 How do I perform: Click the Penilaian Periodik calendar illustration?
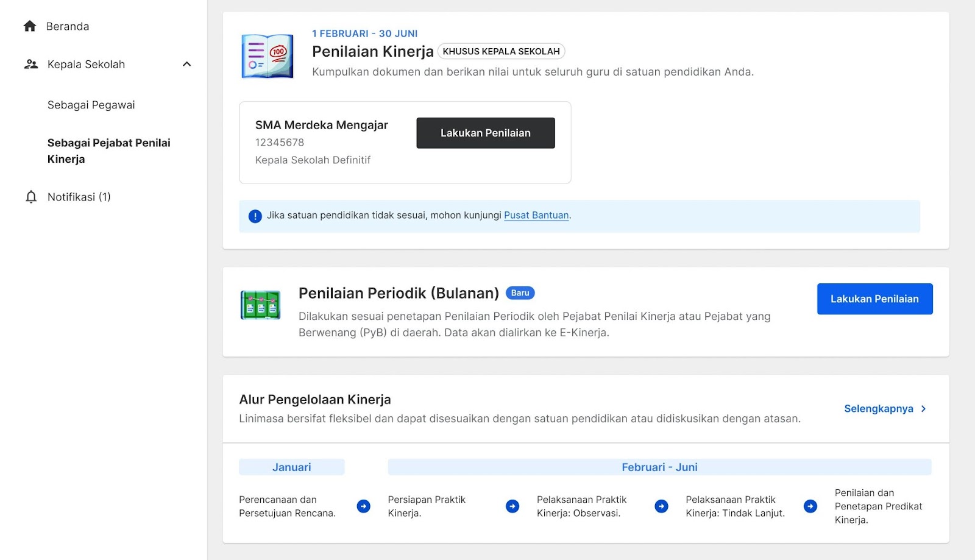pyautogui.click(x=261, y=305)
